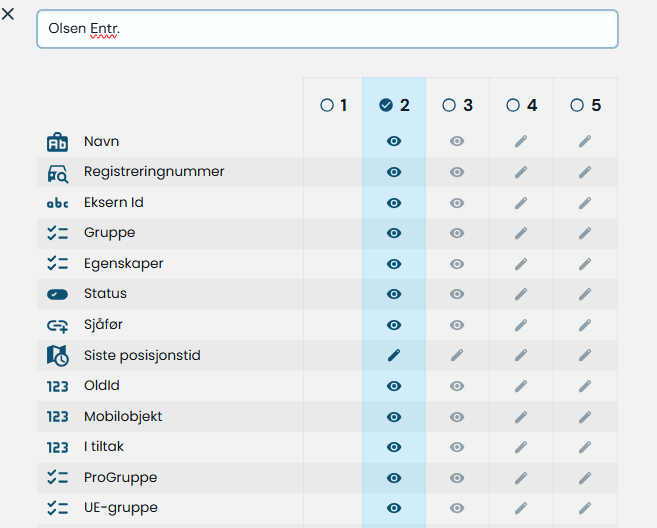Viewport: 657px width, 528px height.
Task: Click the Sjåfør link icon
Action: coord(57,325)
